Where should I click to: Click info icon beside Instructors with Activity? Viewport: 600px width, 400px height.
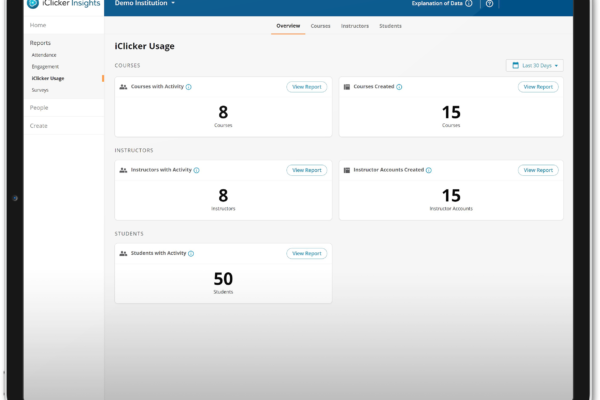pos(196,170)
